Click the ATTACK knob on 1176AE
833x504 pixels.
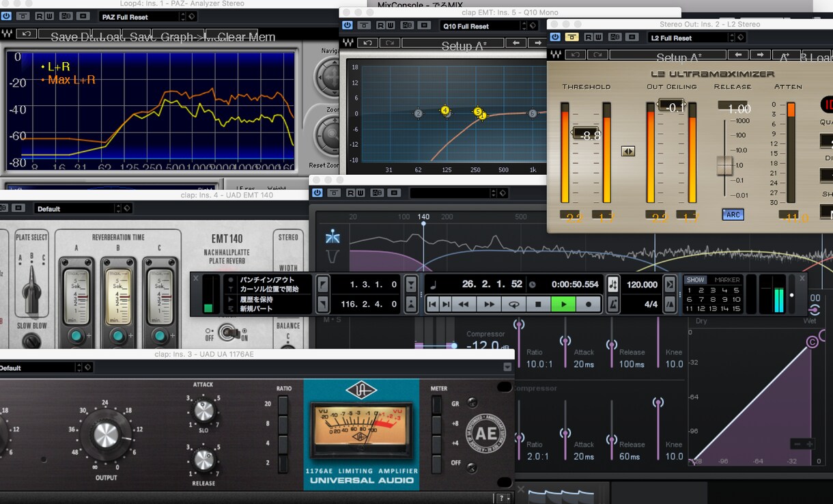point(203,410)
